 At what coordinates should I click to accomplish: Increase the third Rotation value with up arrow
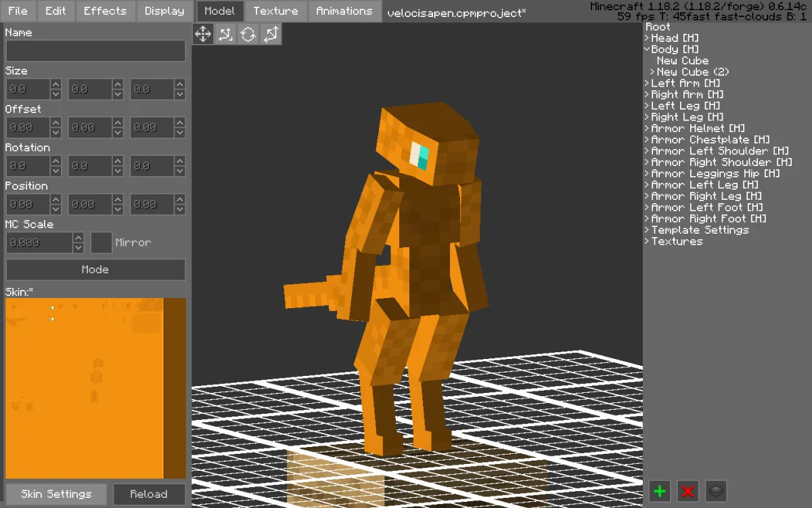180,161
